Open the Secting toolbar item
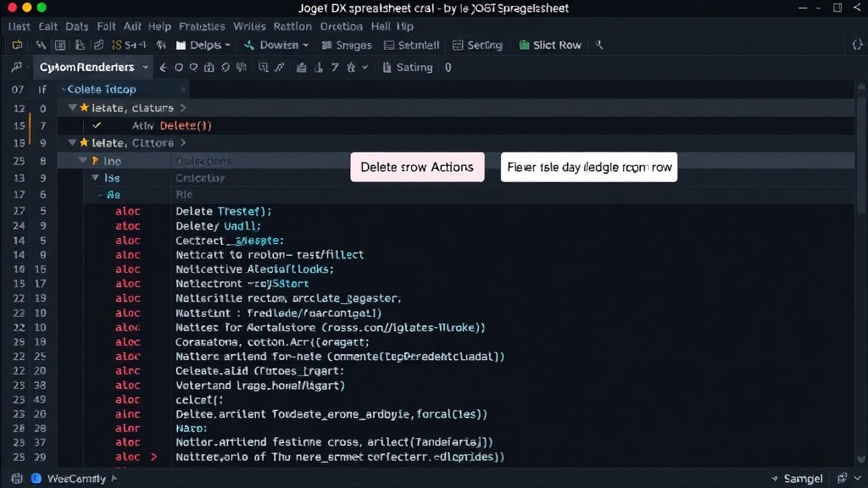 pyautogui.click(x=477, y=46)
